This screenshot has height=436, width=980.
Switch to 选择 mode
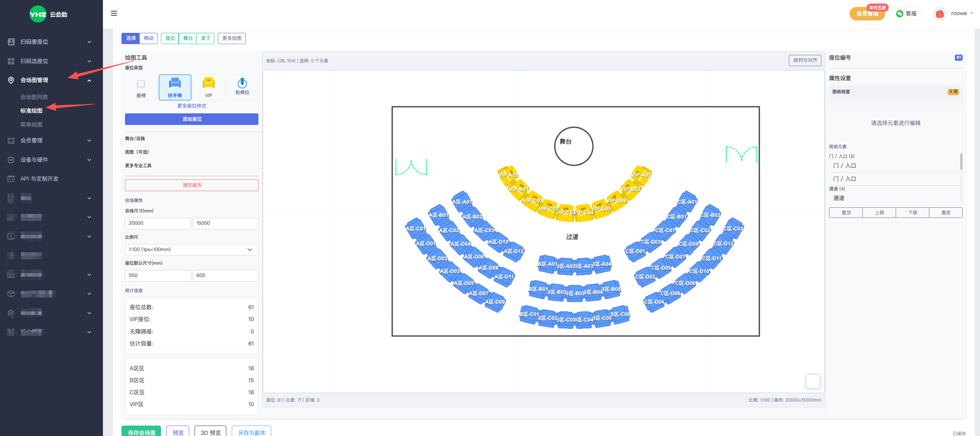[x=131, y=38]
